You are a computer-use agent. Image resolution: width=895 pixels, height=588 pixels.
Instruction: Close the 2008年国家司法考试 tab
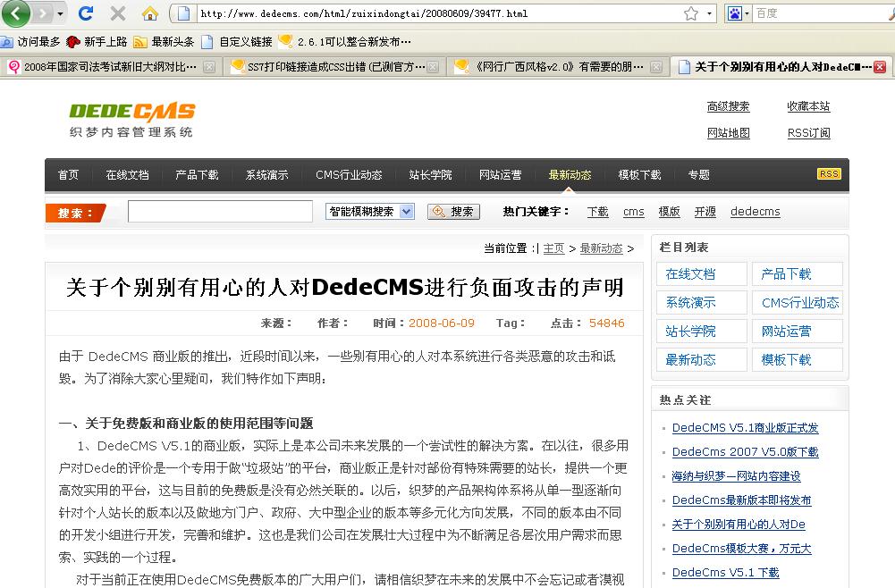pyautogui.click(x=209, y=67)
